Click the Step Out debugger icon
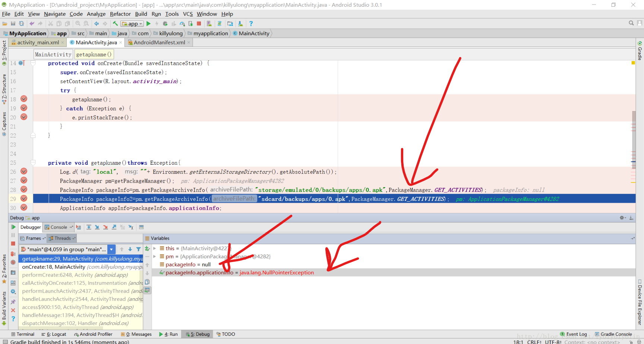Image resolution: width=644 pixels, height=344 pixels. click(x=114, y=227)
